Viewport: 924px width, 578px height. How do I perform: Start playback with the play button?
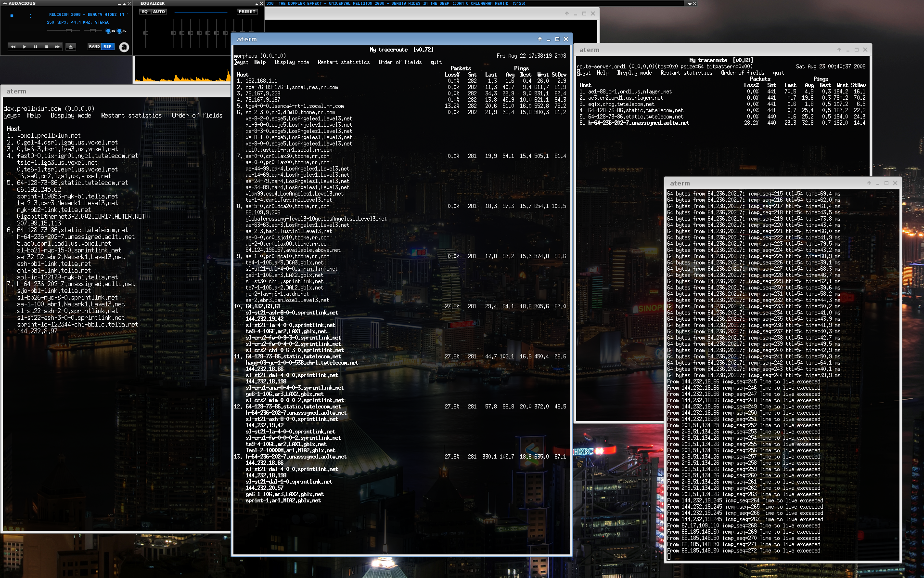[24, 47]
